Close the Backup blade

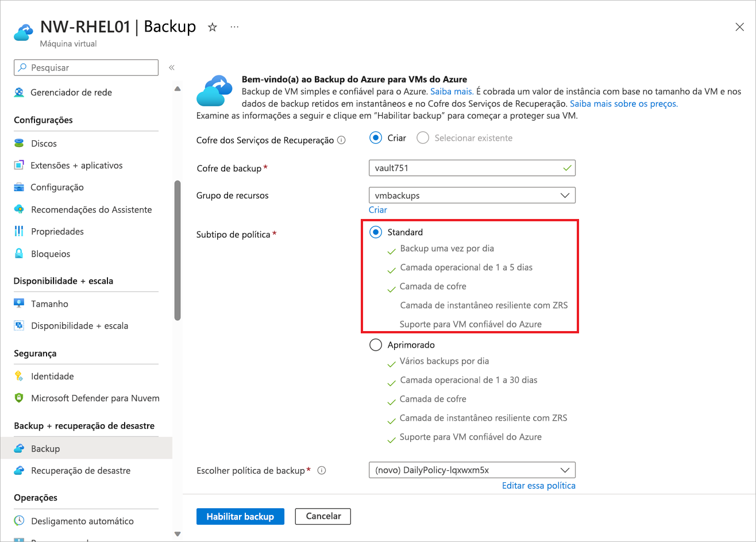(740, 27)
